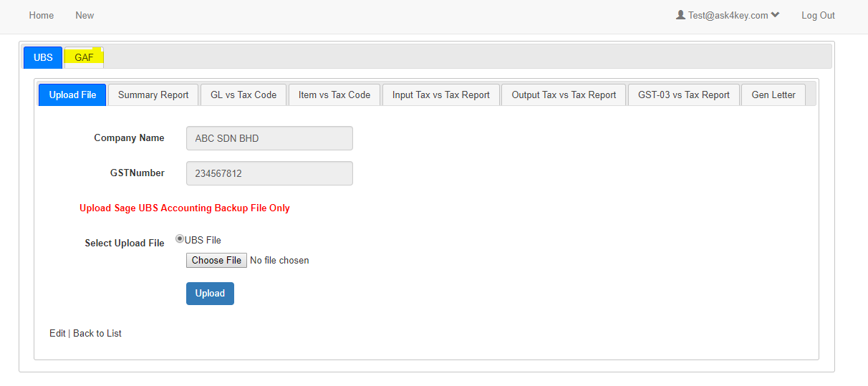Screen dimensions: 868x386
Task: Open the Gen Letter tab
Action: [773, 95]
